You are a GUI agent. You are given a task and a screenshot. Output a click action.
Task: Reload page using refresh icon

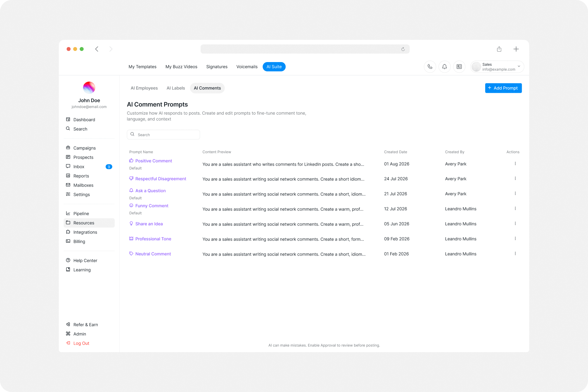403,49
